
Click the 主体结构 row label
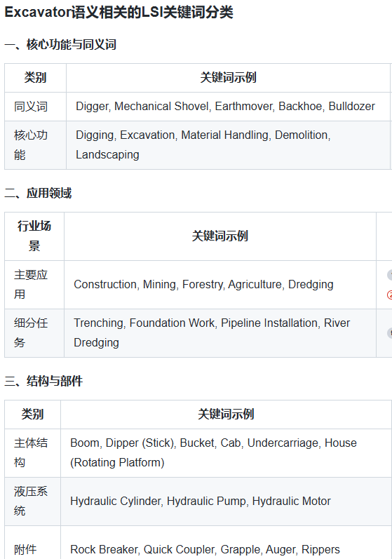(32, 453)
